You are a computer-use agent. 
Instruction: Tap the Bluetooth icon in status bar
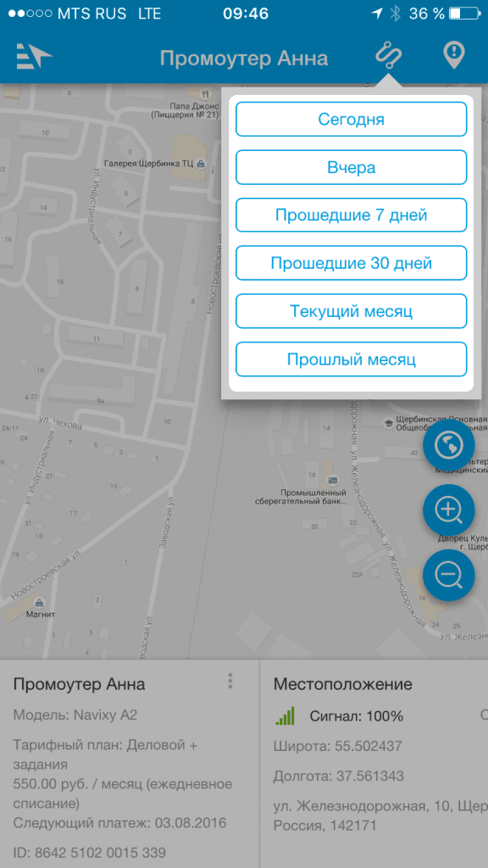click(x=395, y=14)
